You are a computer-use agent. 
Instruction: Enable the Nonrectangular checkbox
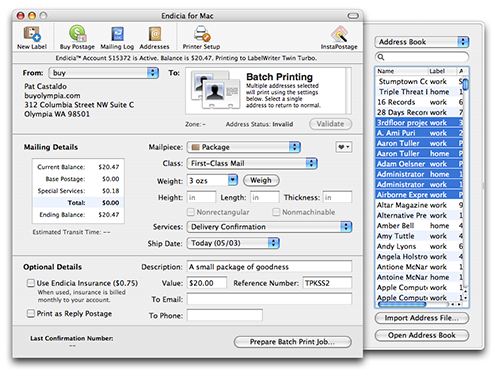point(191,212)
